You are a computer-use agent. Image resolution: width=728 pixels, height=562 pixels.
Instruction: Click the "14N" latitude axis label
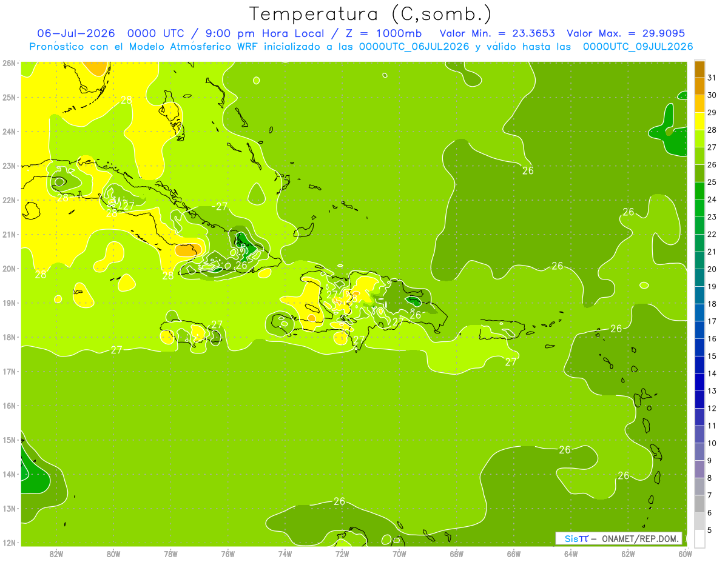8,474
